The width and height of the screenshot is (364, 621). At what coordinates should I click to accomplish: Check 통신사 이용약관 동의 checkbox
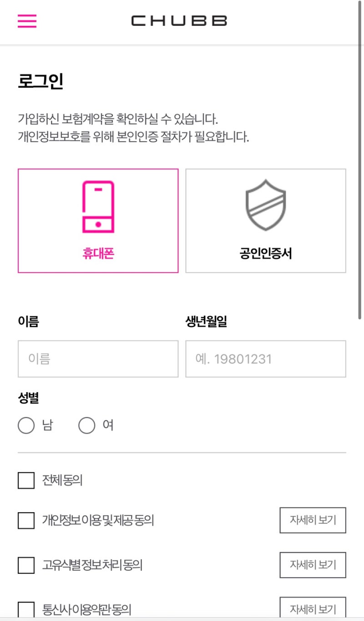[26, 609]
